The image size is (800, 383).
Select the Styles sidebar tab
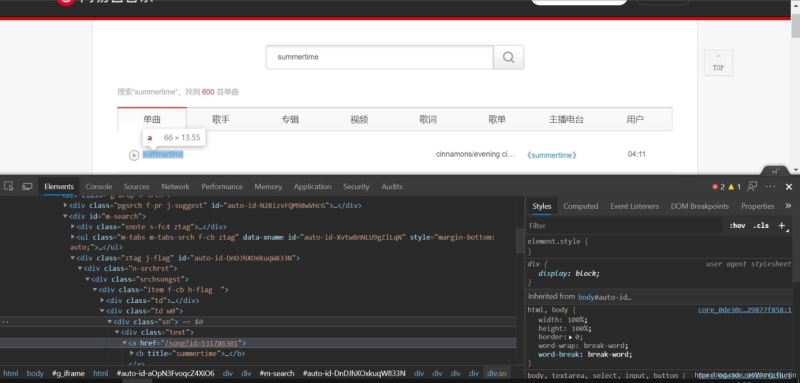coord(542,206)
